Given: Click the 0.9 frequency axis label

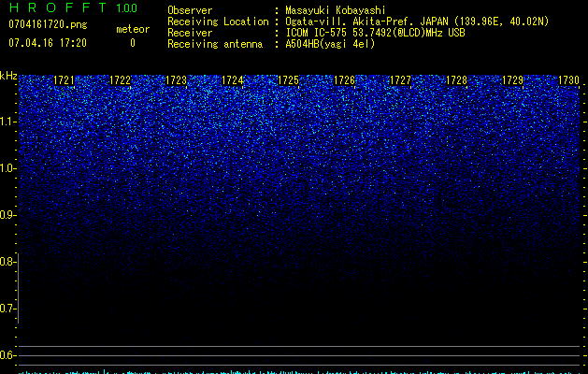Looking at the screenshot, I should click(x=8, y=215).
